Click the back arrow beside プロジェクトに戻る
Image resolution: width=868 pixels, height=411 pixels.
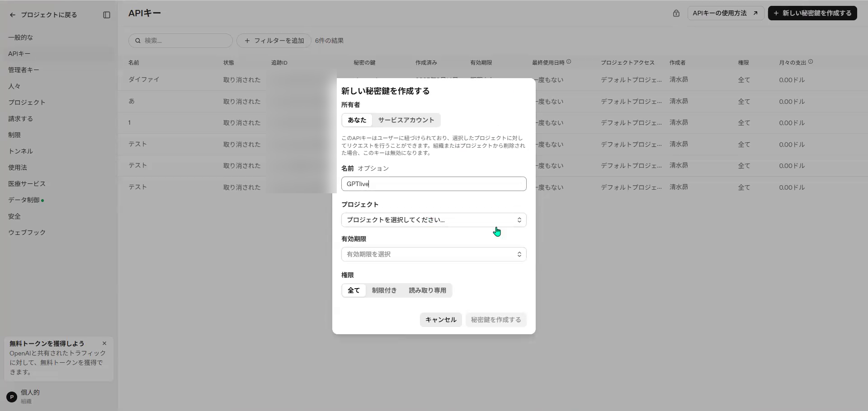[12, 15]
